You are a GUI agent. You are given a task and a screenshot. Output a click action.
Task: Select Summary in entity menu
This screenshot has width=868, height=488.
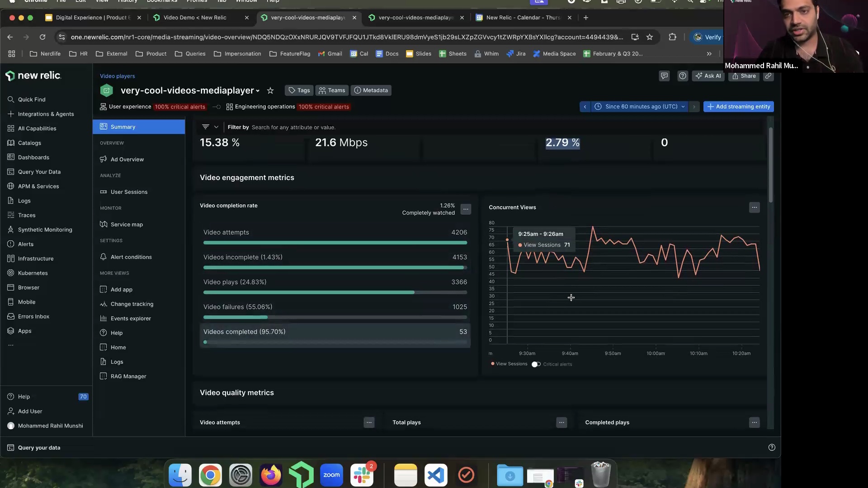139,127
